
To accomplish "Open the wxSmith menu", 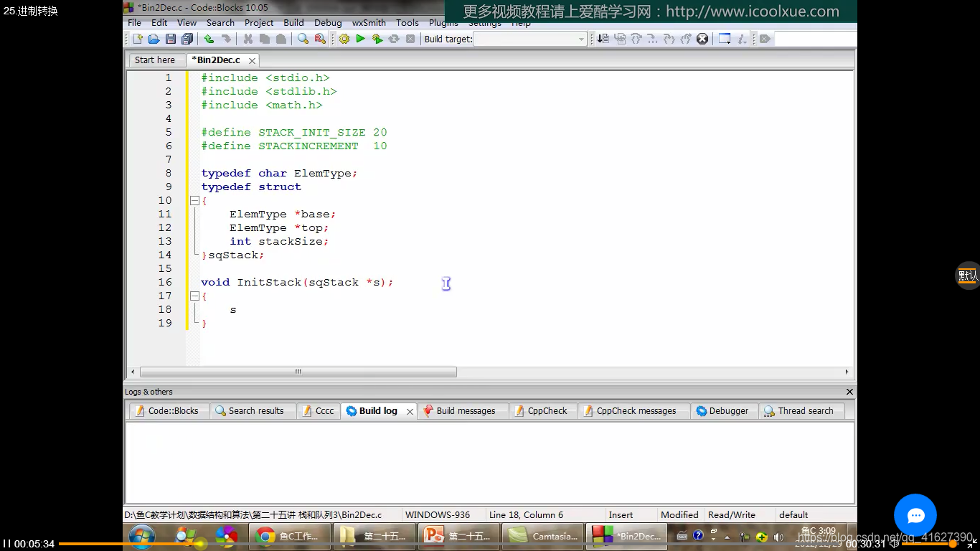I will click(x=369, y=23).
